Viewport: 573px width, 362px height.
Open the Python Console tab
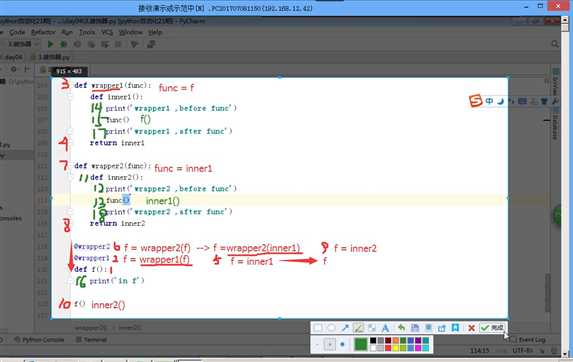coord(39,340)
